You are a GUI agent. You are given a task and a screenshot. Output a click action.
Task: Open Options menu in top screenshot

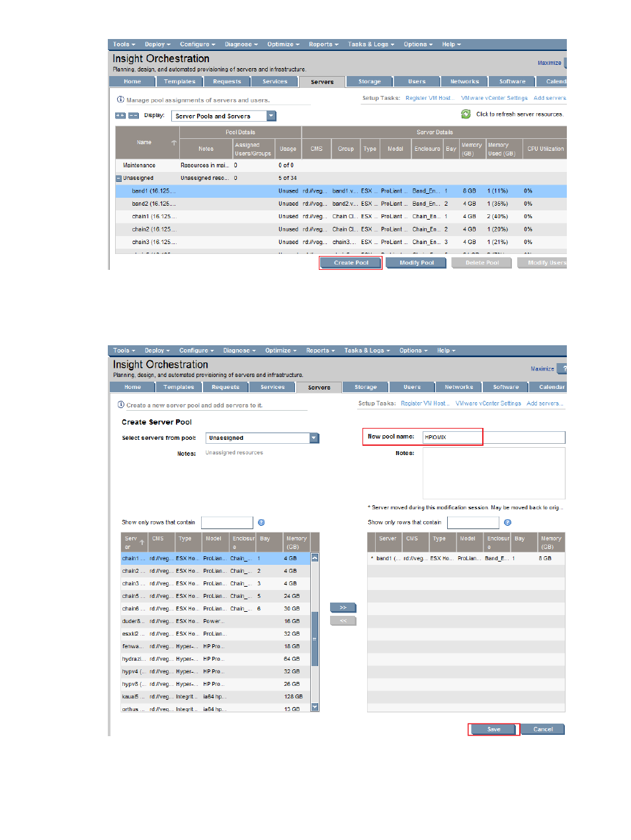418,44
